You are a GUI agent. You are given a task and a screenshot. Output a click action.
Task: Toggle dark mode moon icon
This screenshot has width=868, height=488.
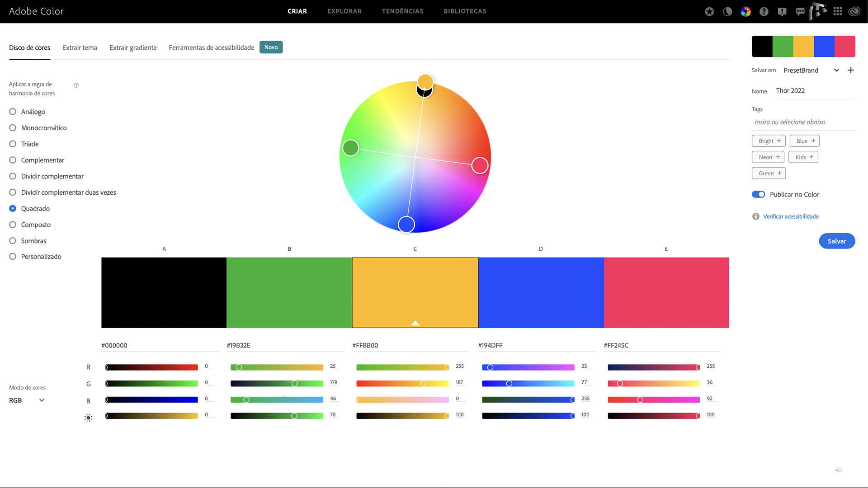coord(727,12)
